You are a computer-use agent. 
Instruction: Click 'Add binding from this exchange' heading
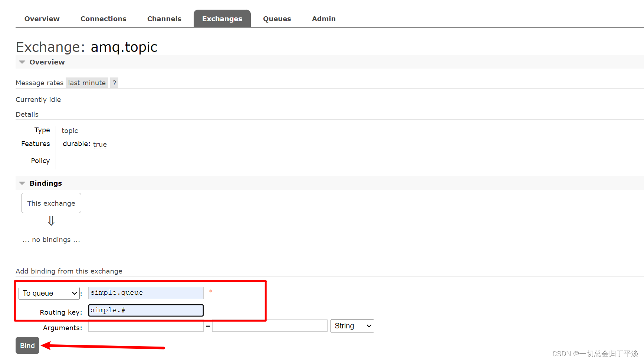[69, 271]
